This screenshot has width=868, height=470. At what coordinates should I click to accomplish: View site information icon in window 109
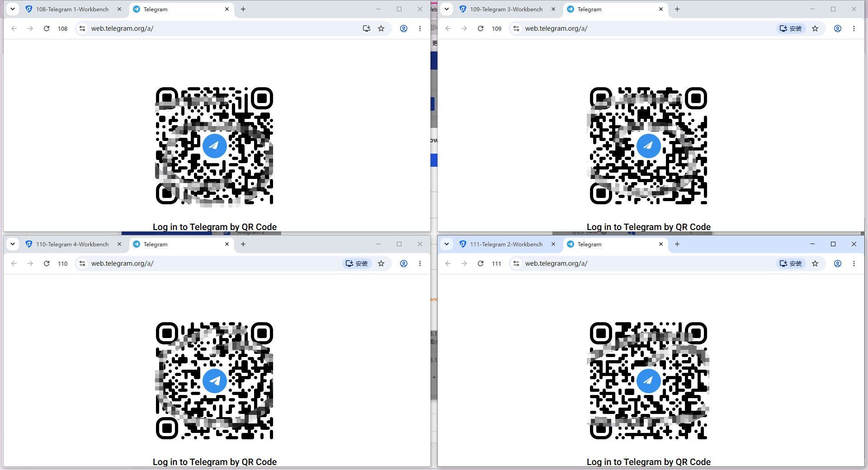point(516,28)
